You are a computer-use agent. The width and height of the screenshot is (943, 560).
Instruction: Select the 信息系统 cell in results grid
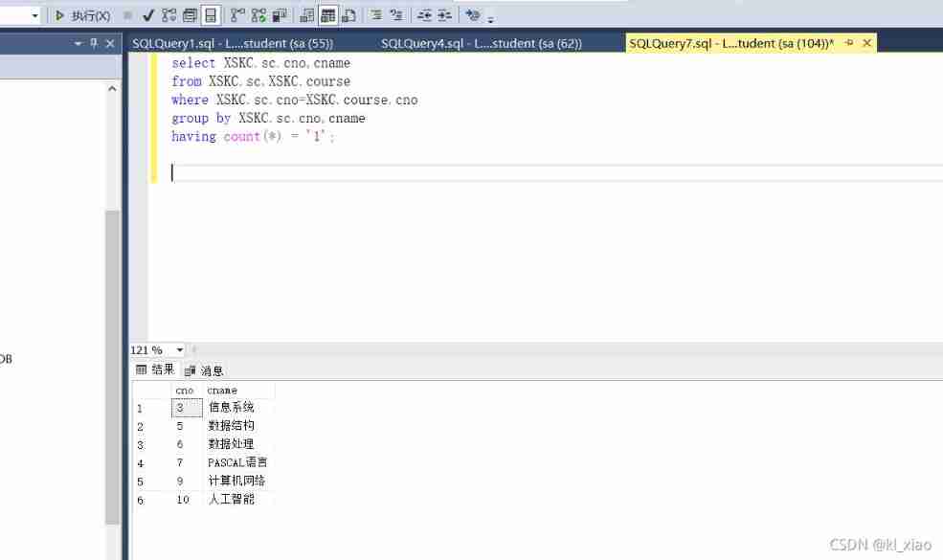(x=232, y=407)
